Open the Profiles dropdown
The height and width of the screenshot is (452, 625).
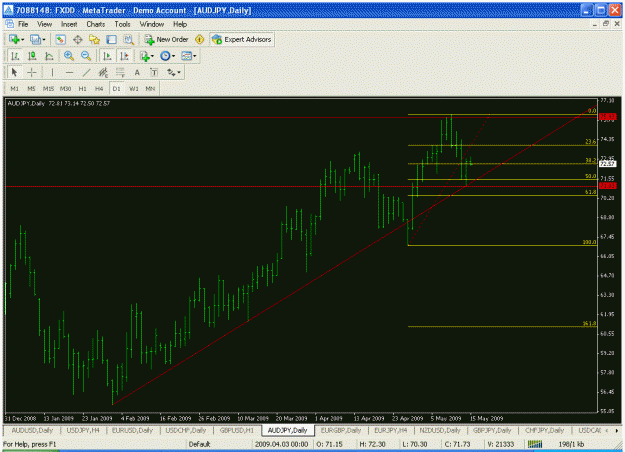38,39
